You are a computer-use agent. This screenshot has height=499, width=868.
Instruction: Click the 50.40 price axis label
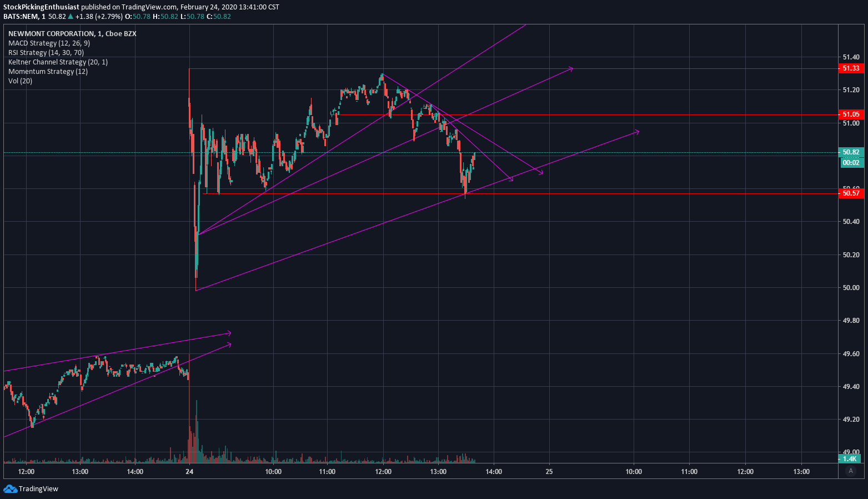pyautogui.click(x=851, y=222)
